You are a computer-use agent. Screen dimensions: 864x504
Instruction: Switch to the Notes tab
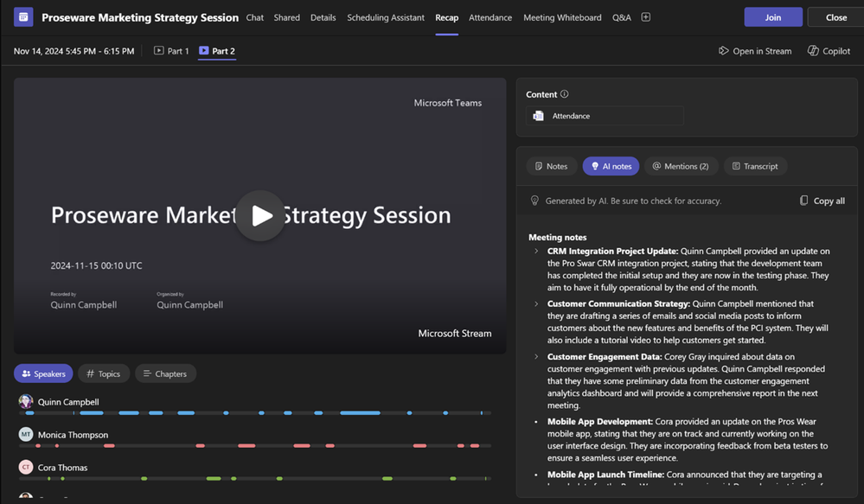[552, 166]
